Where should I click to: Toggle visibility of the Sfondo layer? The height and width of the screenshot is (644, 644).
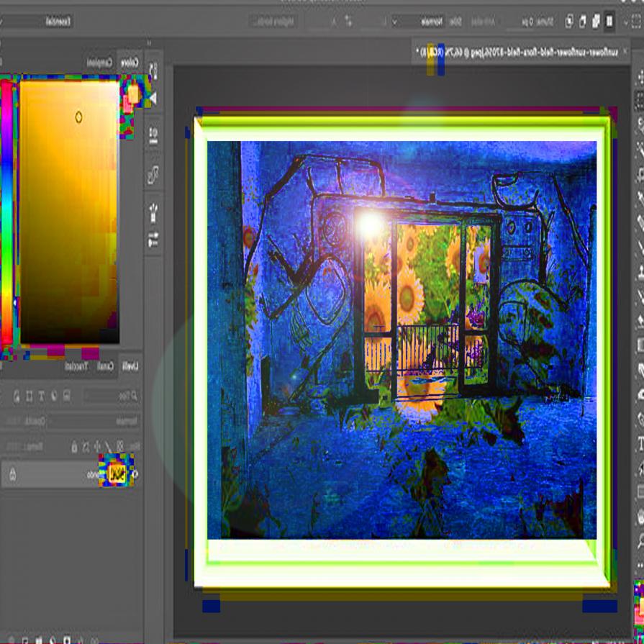[135, 473]
